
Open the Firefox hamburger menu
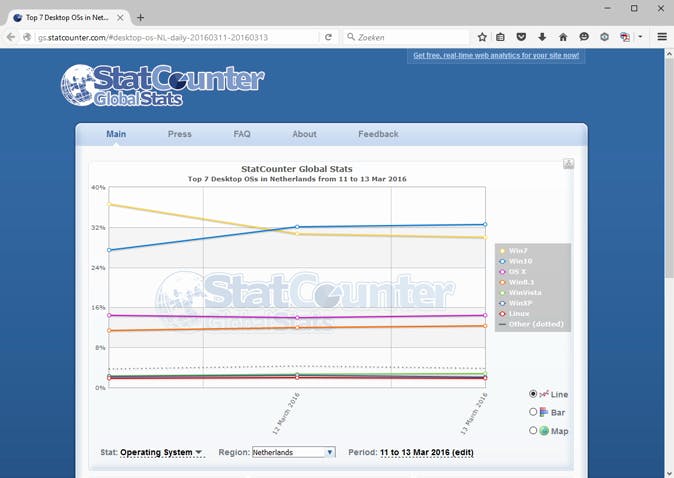pyautogui.click(x=662, y=37)
